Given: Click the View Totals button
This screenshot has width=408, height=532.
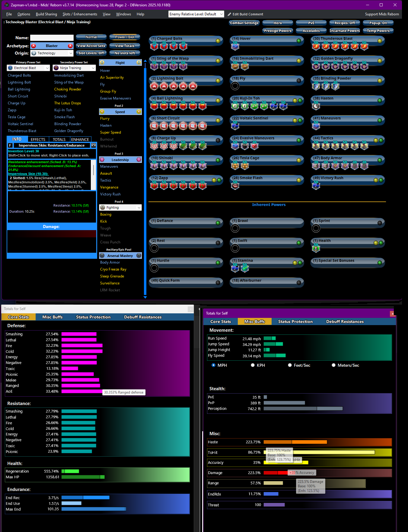Looking at the screenshot, I should (x=125, y=46).
